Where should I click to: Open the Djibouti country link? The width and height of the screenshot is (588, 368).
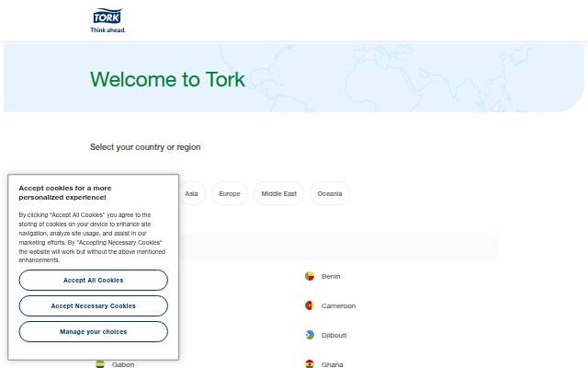(334, 335)
